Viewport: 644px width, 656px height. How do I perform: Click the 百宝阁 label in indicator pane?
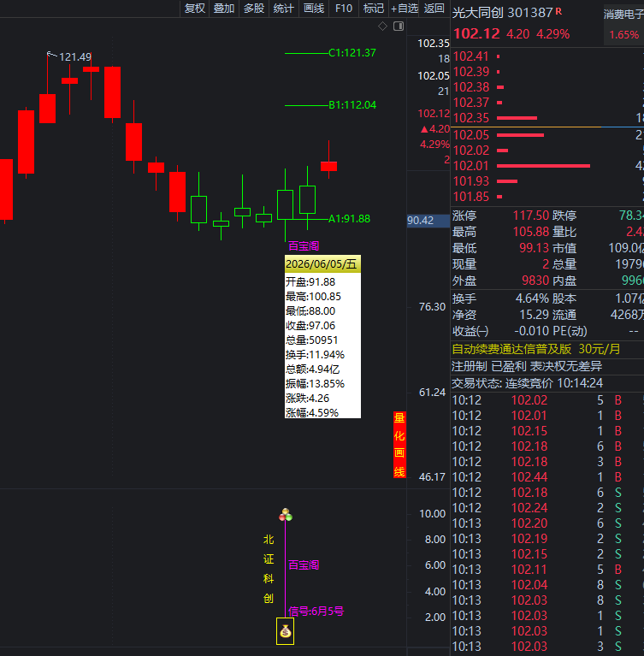tap(304, 565)
